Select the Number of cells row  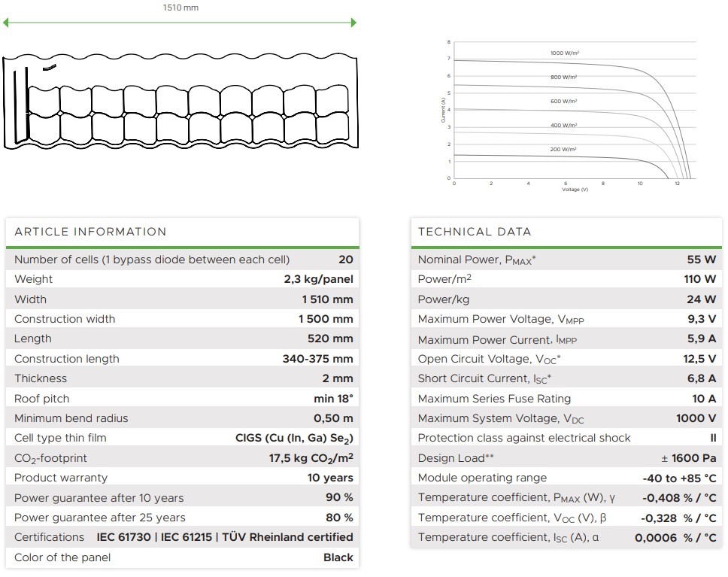click(183, 260)
